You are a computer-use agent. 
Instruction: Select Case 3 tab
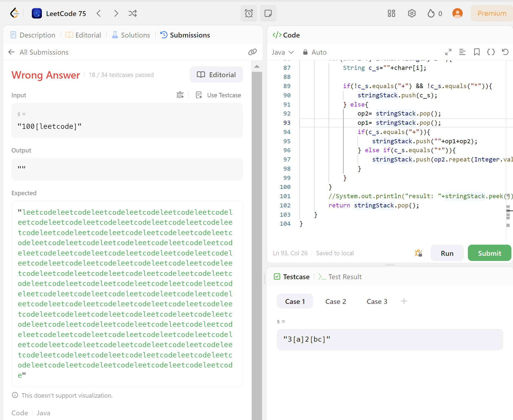[x=377, y=301]
